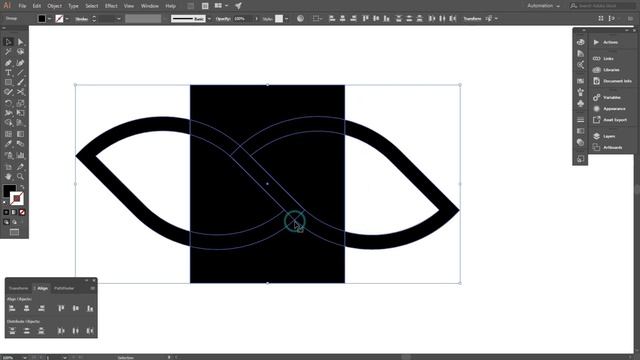Switch to the Transform panel tab
Image resolution: width=640 pixels, height=360 pixels.
click(19, 288)
